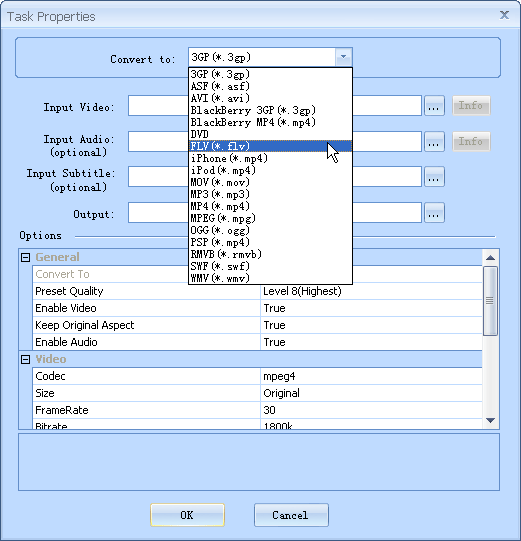Click the mpeg4 codec value
This screenshot has height=541, width=521.
coord(279,376)
